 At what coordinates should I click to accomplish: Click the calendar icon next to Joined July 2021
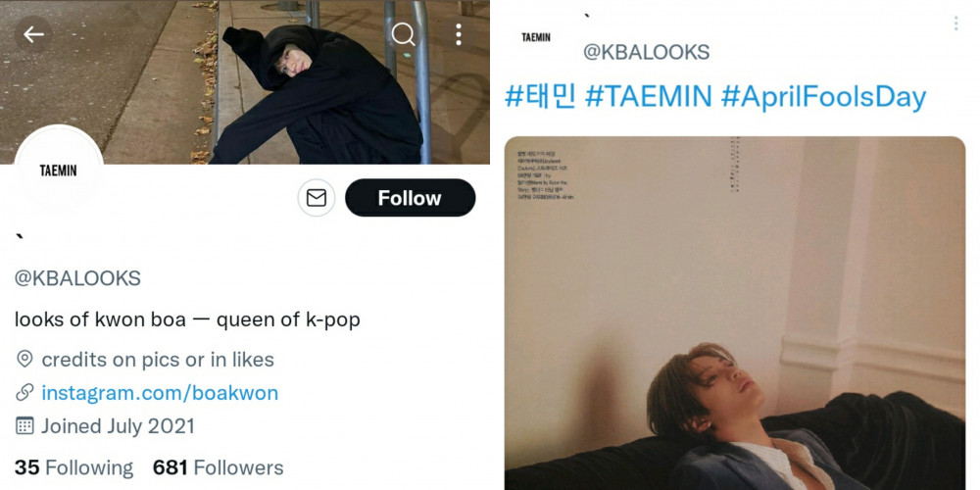(x=24, y=425)
